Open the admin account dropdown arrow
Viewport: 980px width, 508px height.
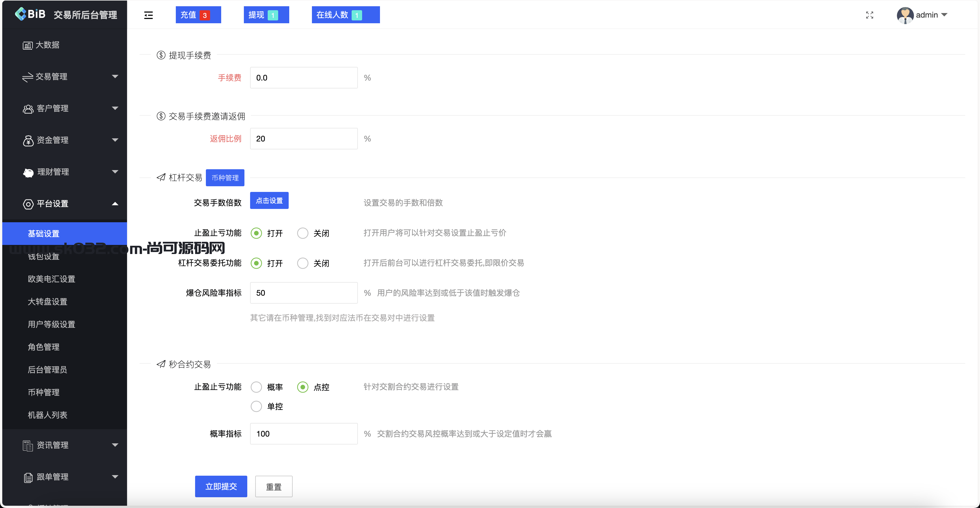point(944,15)
